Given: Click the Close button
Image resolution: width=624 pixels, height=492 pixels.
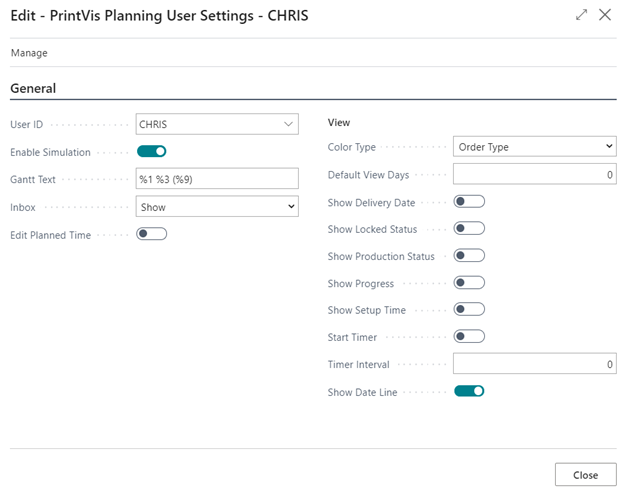Looking at the screenshot, I should (x=585, y=474).
